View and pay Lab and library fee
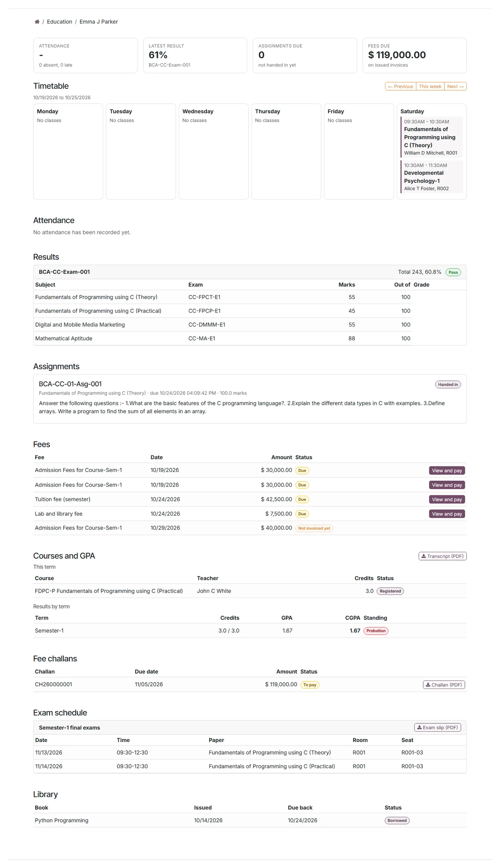500x868 pixels. pos(447,514)
